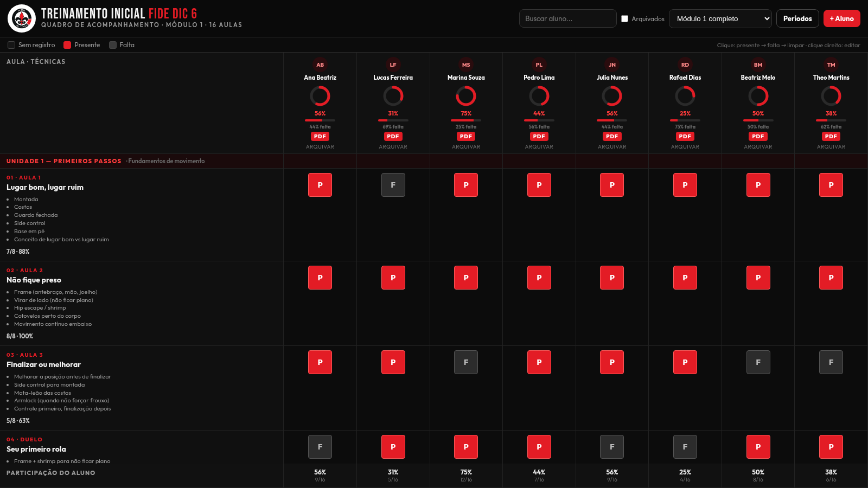Toggle Marina Souza's Aula 3 attendance cell
868x488 pixels.
pos(466,362)
